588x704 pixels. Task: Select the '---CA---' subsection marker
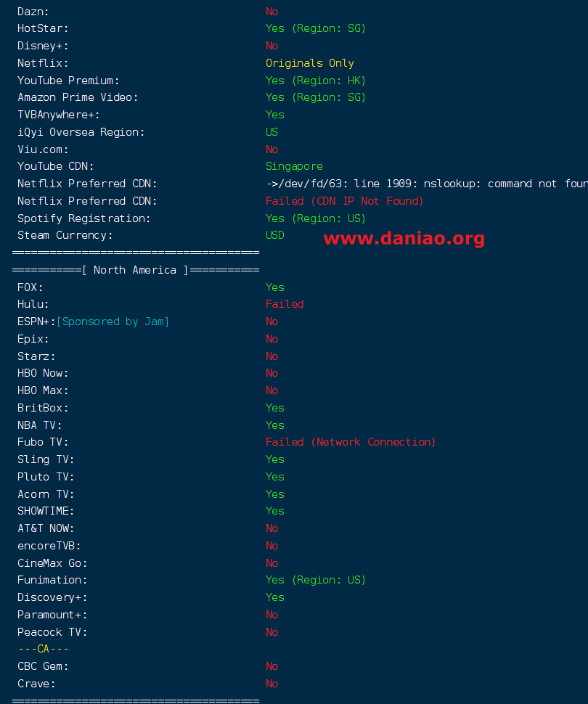pyautogui.click(x=43, y=650)
